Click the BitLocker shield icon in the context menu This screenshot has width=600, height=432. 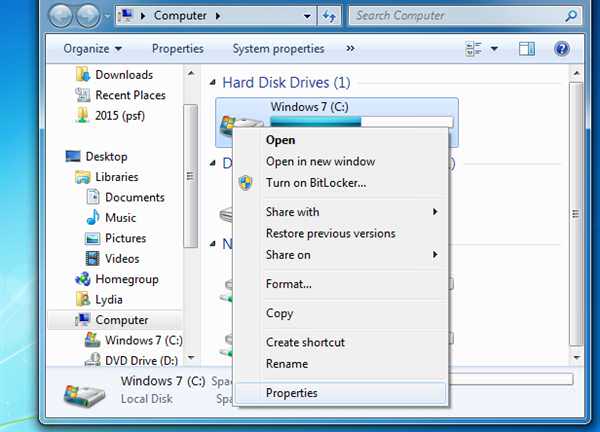[x=246, y=183]
